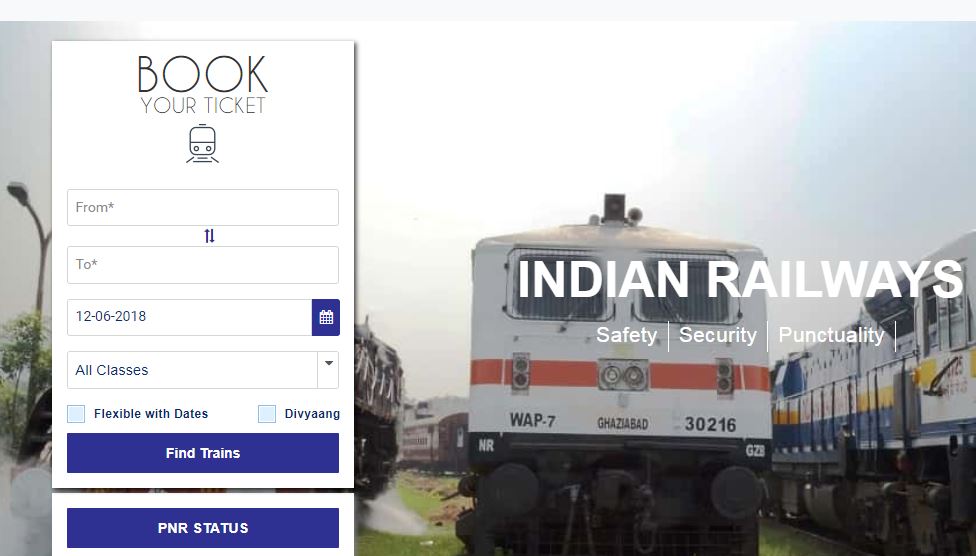Screen dimensions: 976x556
Task: Swap the From and To stations
Action: click(x=209, y=236)
